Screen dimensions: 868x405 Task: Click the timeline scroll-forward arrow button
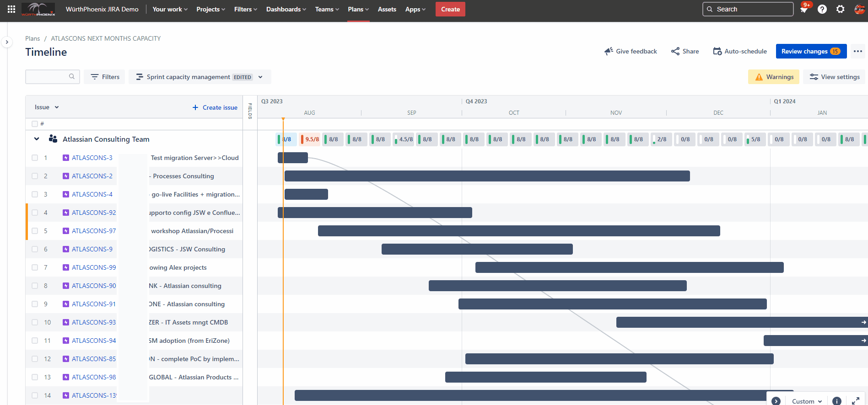pos(776,401)
